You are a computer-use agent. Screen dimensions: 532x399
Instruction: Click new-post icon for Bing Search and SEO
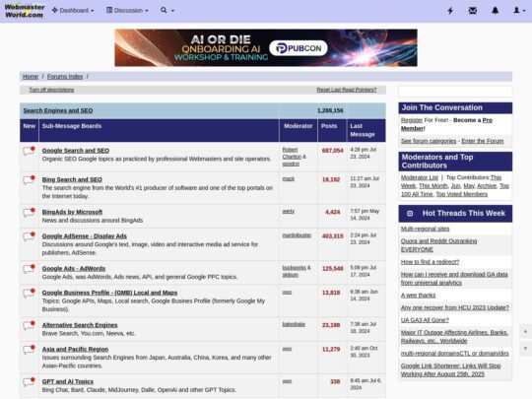30,180
